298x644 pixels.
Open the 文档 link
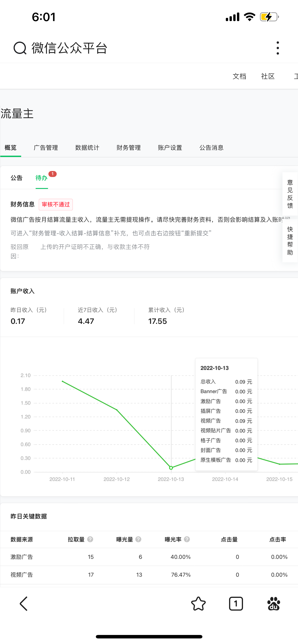(x=240, y=76)
